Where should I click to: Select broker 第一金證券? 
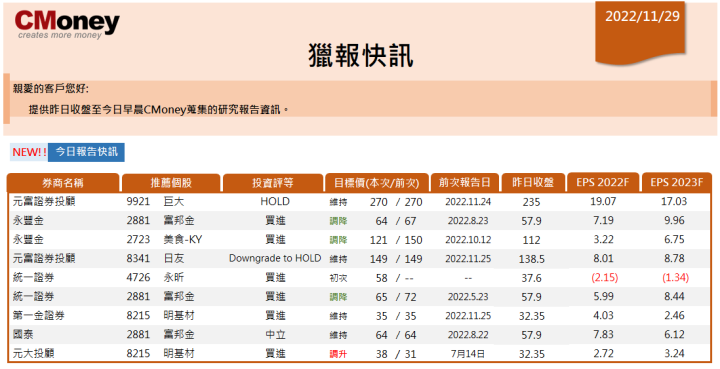(39, 316)
